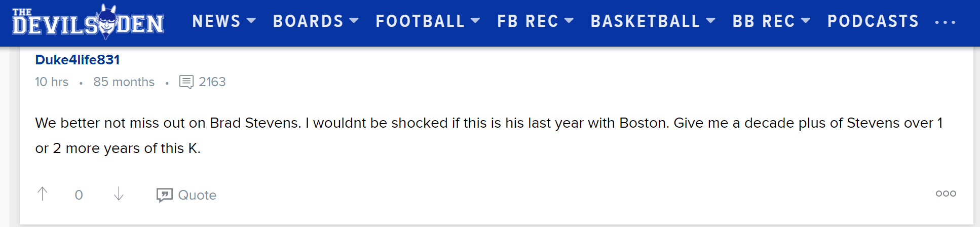The height and width of the screenshot is (227, 980).
Task: Click the Quote speech bubble icon
Action: pos(164,195)
